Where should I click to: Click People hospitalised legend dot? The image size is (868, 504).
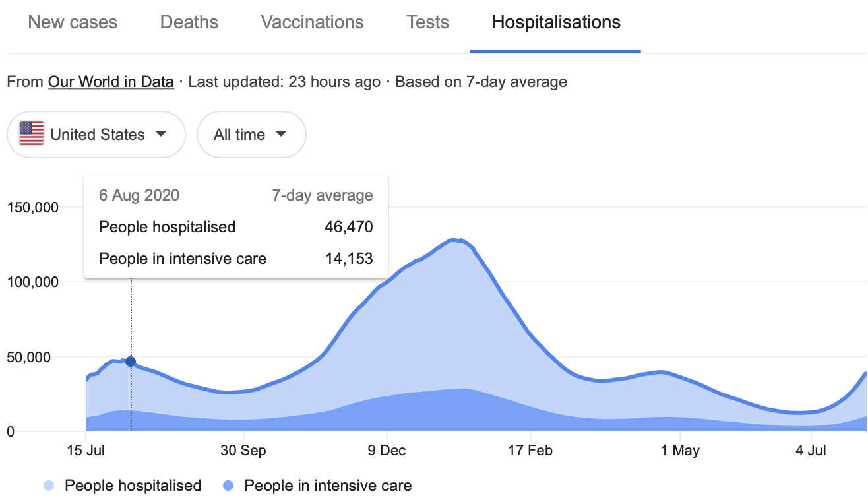point(49,486)
